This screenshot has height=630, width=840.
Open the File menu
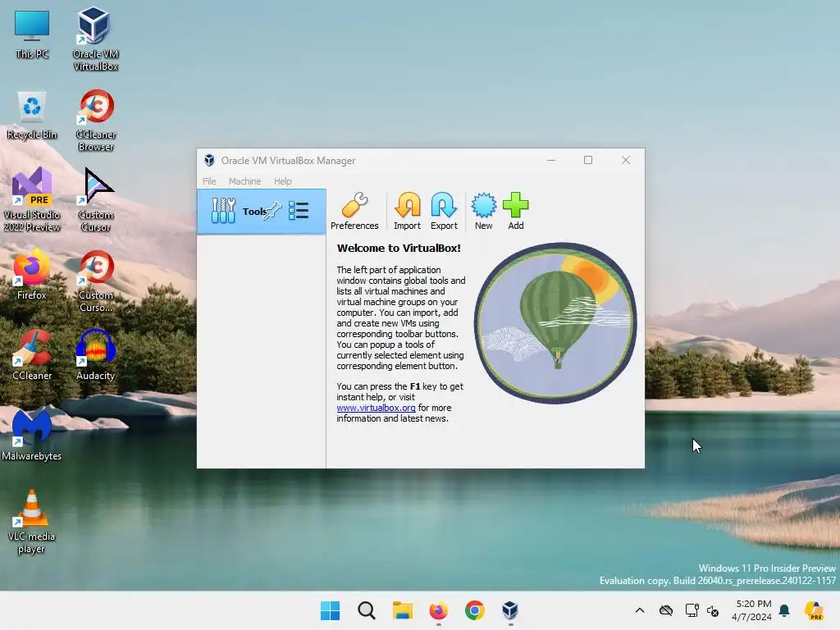pos(209,181)
